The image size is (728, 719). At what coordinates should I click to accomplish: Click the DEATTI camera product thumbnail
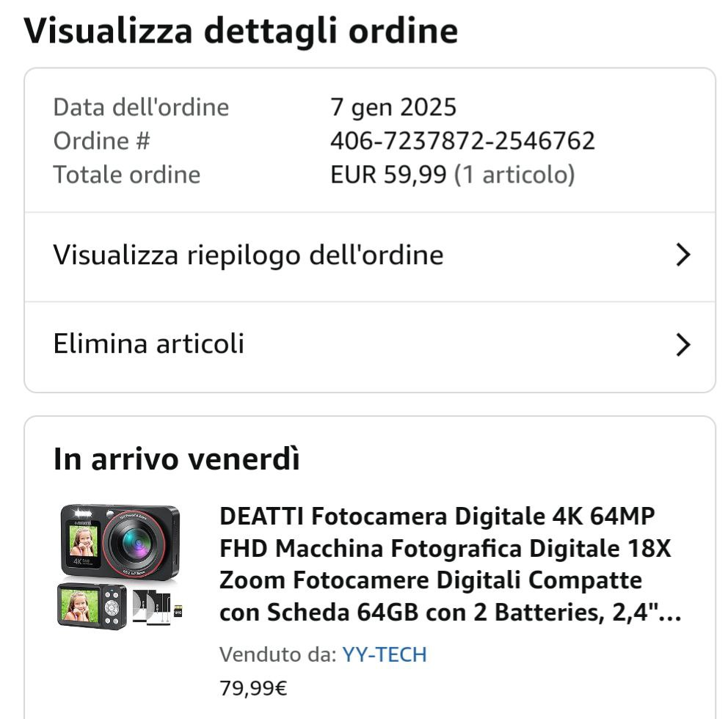[x=120, y=566]
